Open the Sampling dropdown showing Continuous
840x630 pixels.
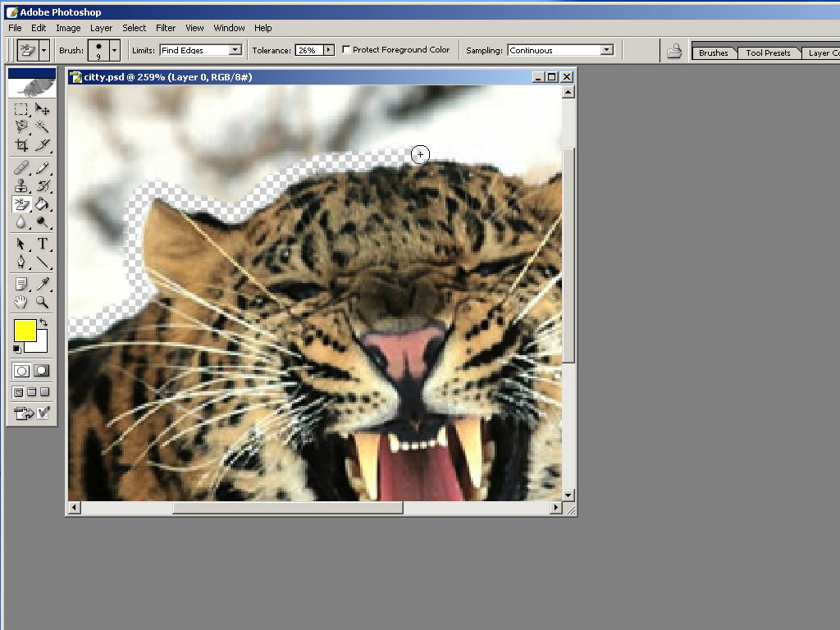click(x=560, y=50)
